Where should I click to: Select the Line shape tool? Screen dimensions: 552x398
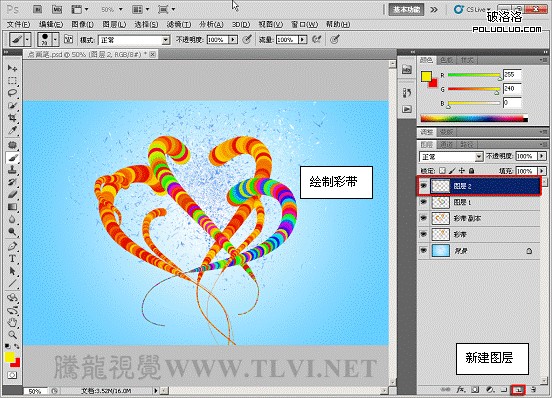coord(12,283)
